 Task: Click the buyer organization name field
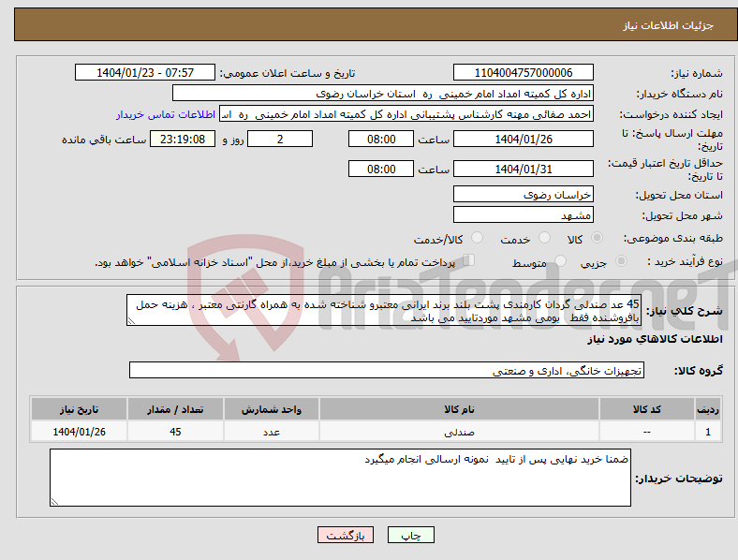pos(383,93)
